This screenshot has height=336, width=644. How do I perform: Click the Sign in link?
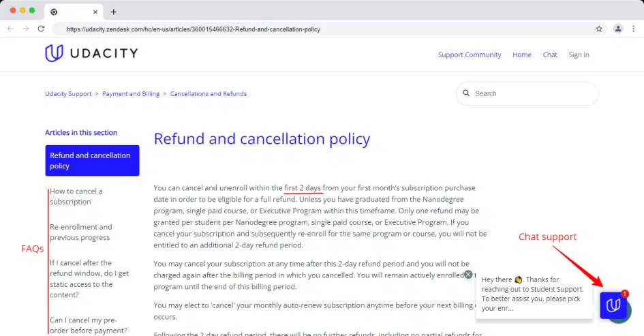point(579,55)
